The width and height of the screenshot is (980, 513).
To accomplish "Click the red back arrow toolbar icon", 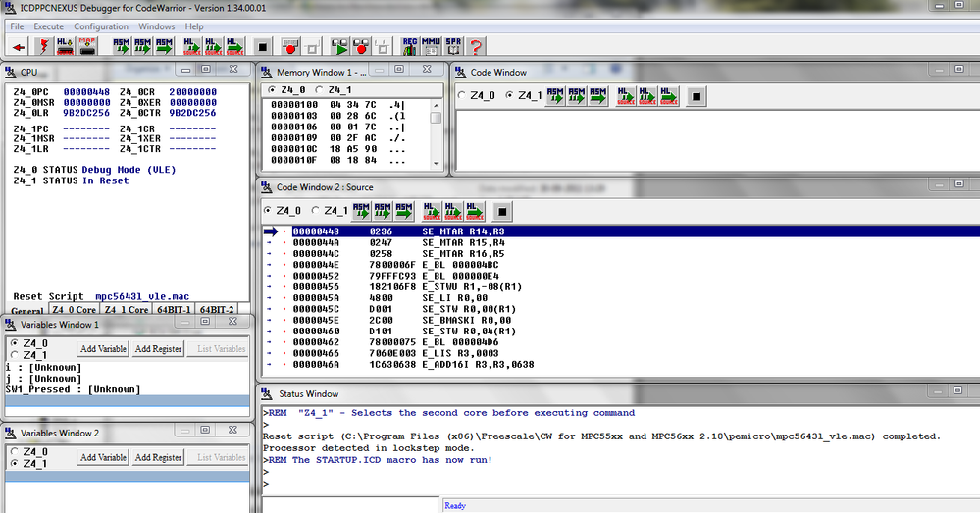I will [x=19, y=47].
